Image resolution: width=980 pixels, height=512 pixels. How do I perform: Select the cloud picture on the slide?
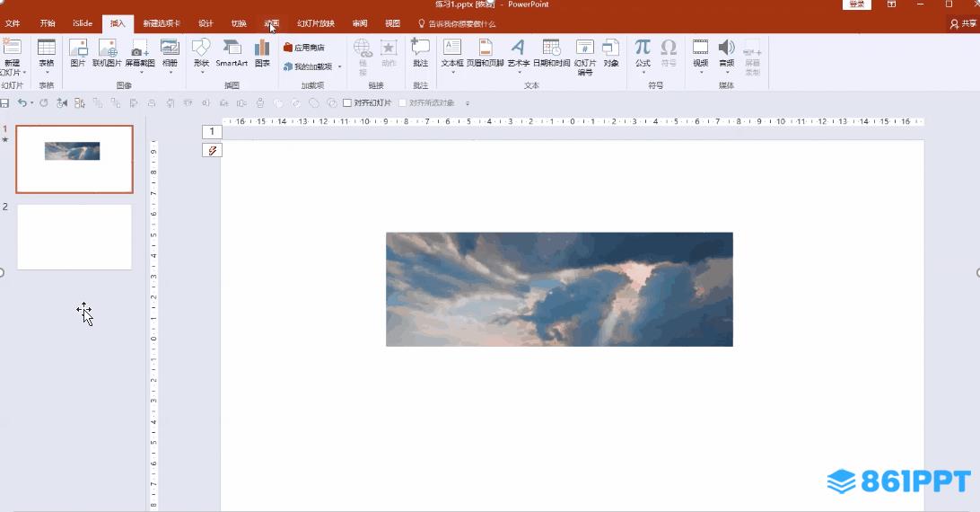559,289
